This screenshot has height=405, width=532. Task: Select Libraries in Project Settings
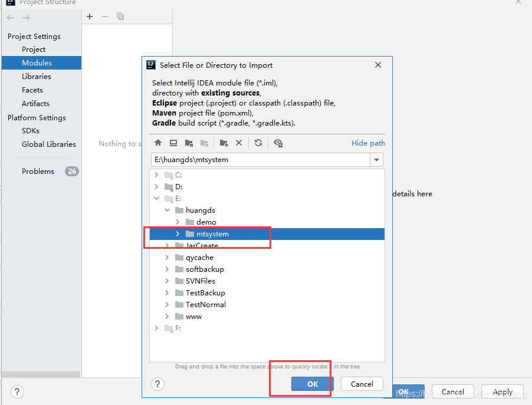37,76
